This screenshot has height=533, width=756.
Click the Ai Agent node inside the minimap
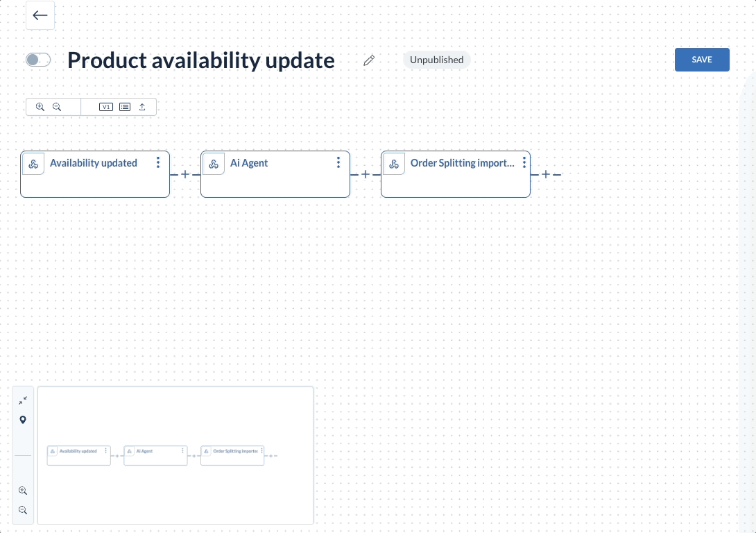tap(155, 455)
